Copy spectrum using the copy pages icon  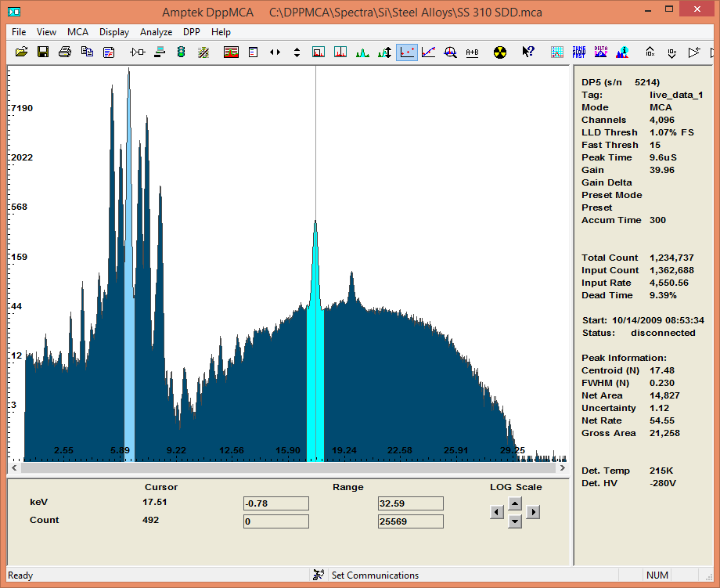click(87, 52)
